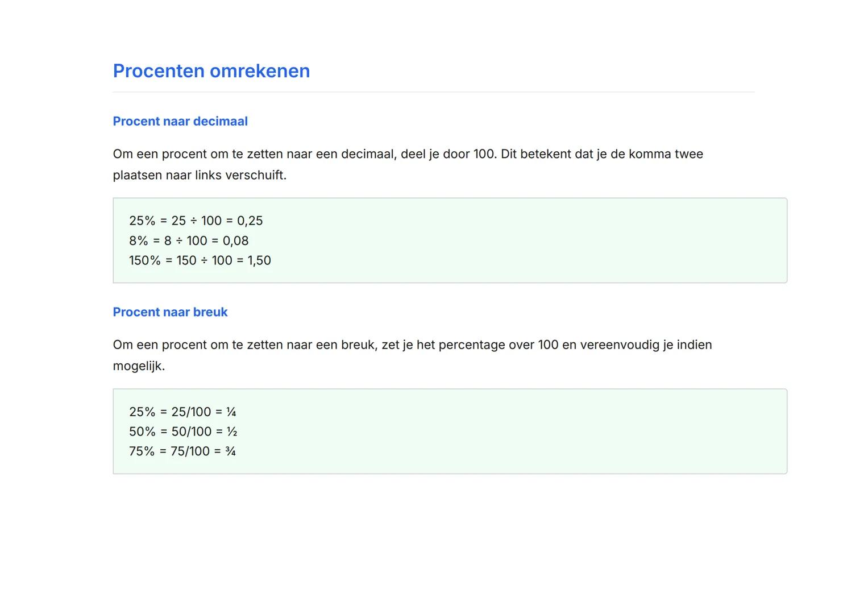Click the line '150% = 150 ÷ 100 = 1,50'
Viewport: 868px width, 614px height.
pos(200,260)
